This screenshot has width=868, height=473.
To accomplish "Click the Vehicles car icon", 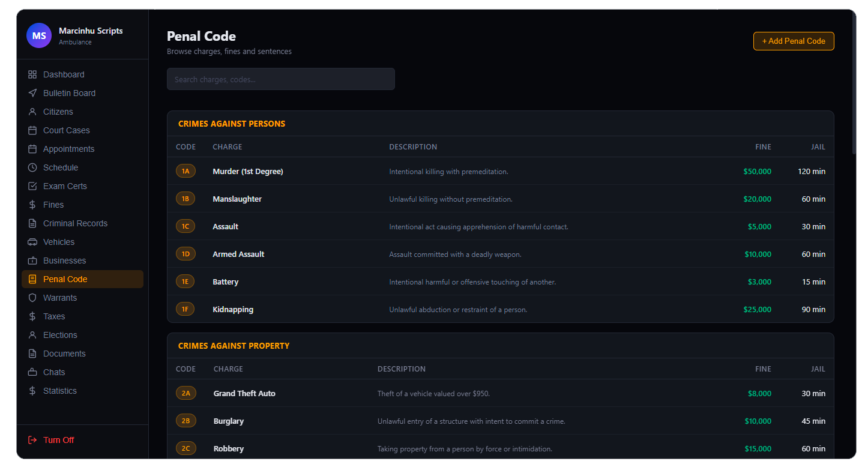I will [x=32, y=242].
